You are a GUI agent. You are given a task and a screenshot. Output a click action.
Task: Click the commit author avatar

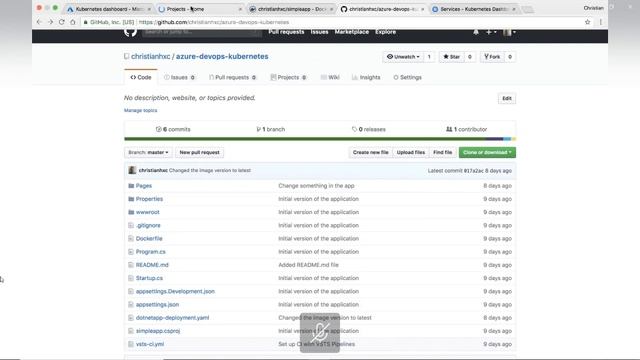pyautogui.click(x=132, y=170)
